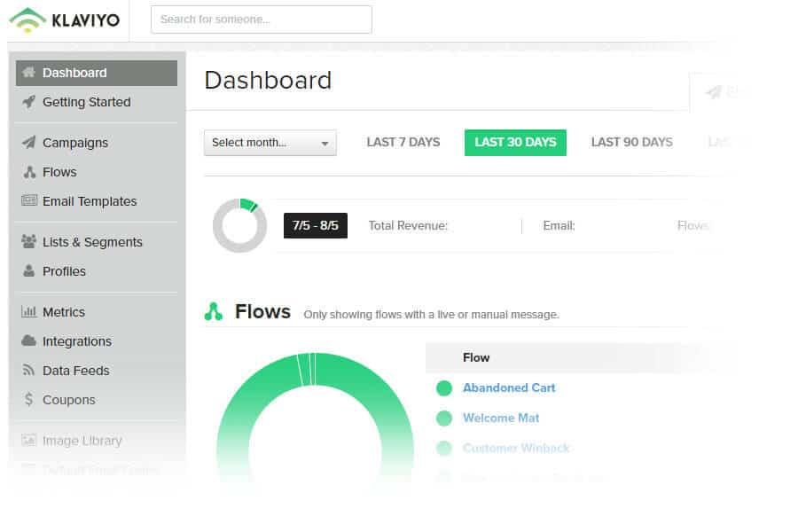Click the 7/5 - 8/5 date badge
Viewport: 798px width, 532px height.
point(316,225)
